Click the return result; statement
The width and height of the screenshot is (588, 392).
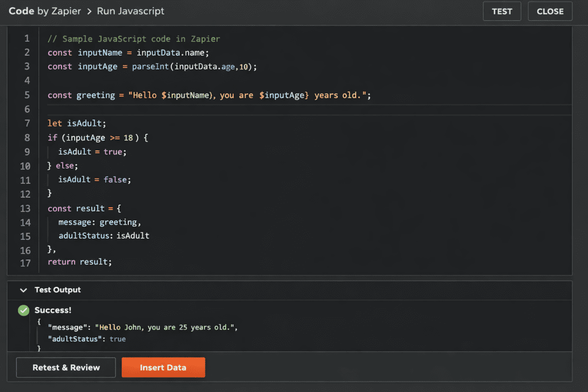79,262
